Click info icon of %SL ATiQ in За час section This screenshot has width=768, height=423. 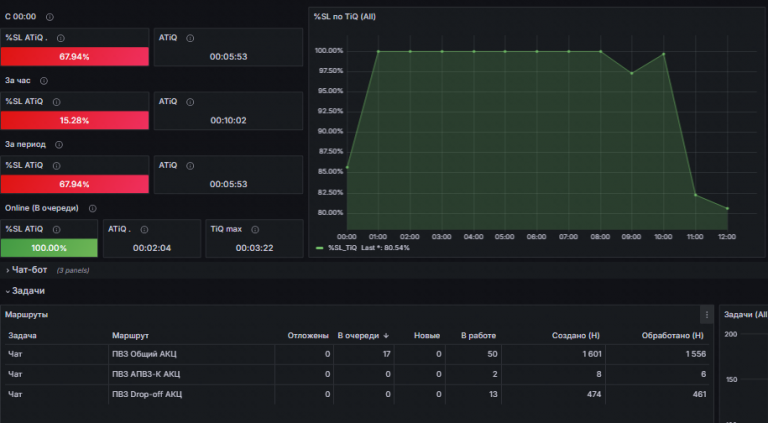[56, 102]
